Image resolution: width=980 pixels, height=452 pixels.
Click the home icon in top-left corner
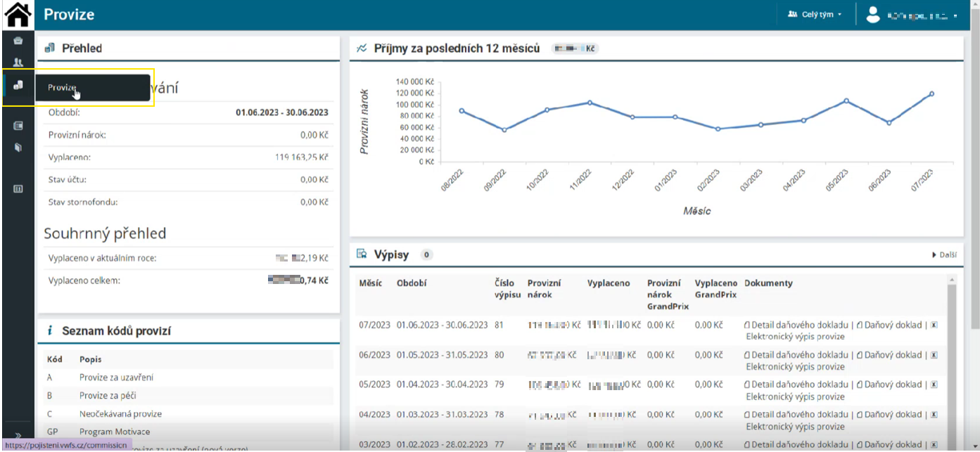click(x=18, y=14)
